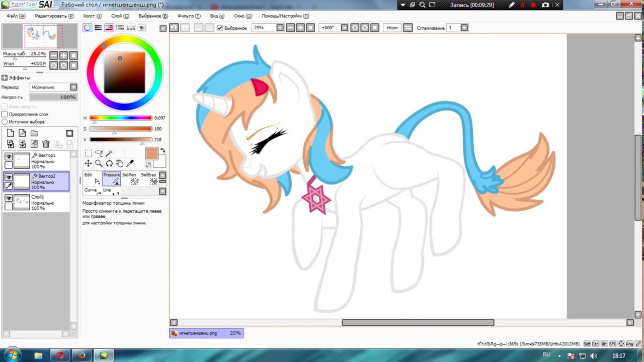644x362 pixels.
Task: Click the undo button in toolbar
Action: [174, 28]
